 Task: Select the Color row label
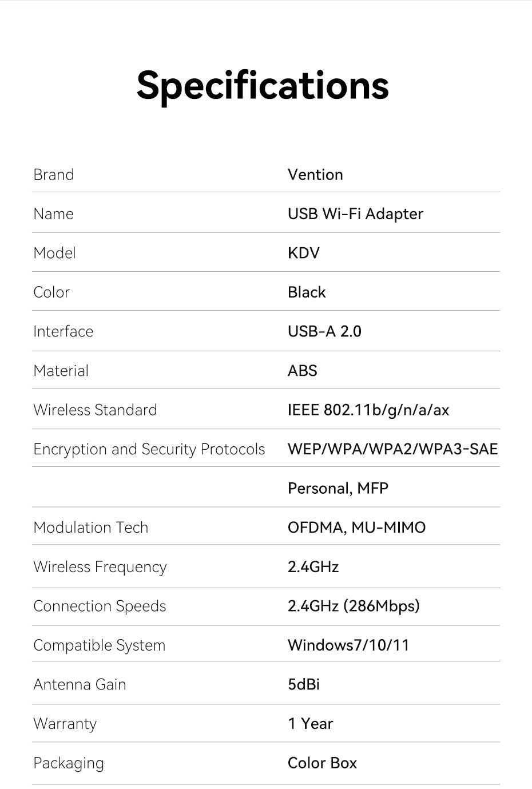pyautogui.click(x=51, y=292)
